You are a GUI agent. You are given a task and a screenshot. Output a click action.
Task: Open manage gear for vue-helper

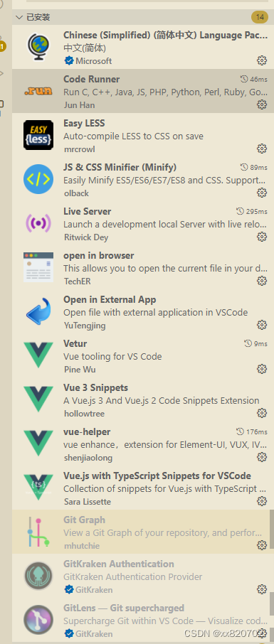point(262,457)
